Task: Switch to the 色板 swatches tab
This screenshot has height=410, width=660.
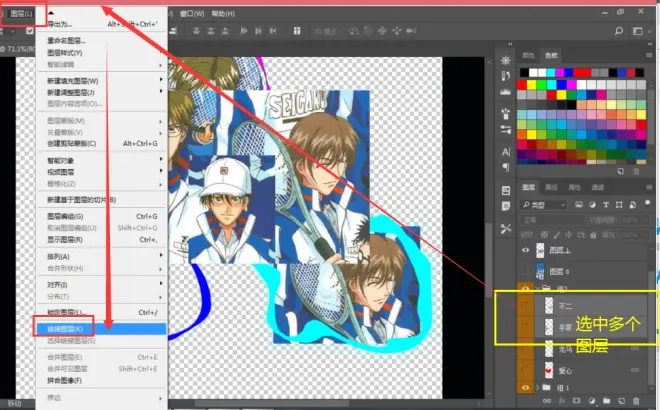Action: [x=551, y=55]
